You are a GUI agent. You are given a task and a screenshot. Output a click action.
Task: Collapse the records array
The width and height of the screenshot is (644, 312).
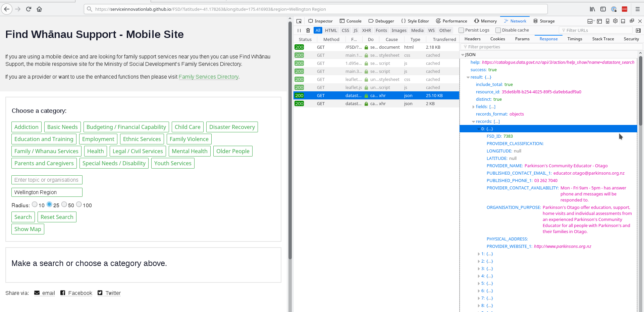point(474,122)
